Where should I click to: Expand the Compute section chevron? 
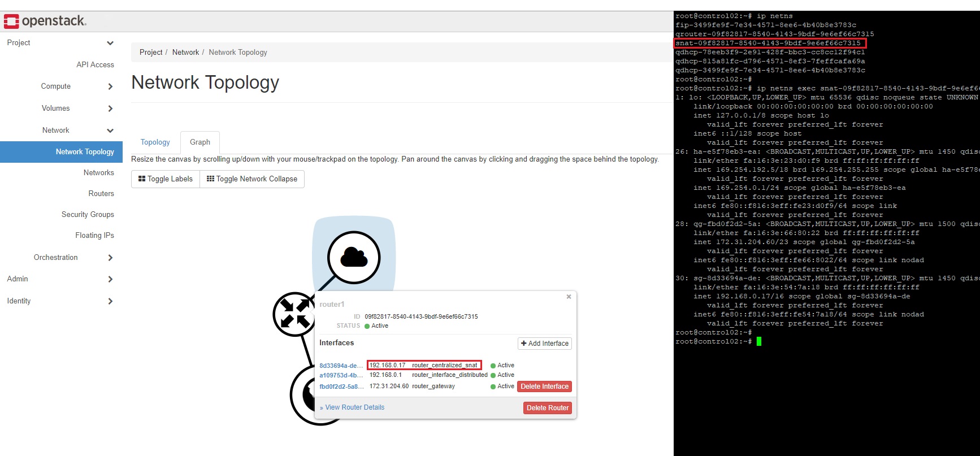110,86
